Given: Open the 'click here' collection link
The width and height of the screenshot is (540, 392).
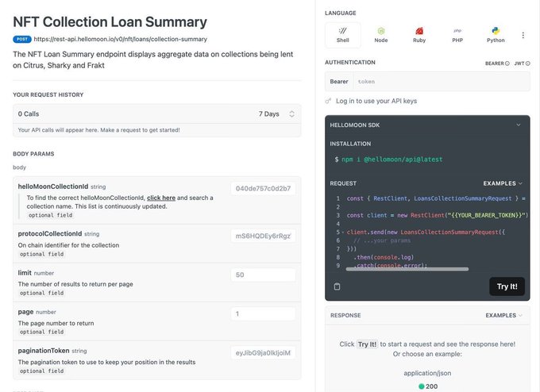Looking at the screenshot, I should click(161, 198).
